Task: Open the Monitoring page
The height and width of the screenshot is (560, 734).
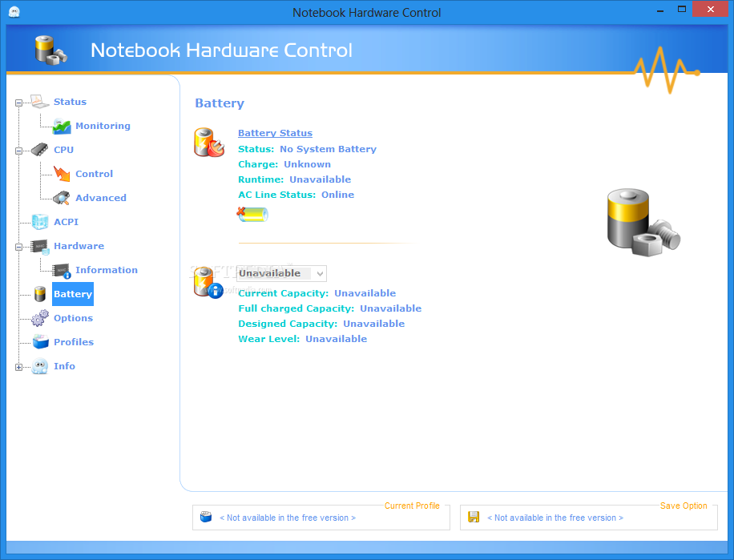Action: pyautogui.click(x=103, y=126)
